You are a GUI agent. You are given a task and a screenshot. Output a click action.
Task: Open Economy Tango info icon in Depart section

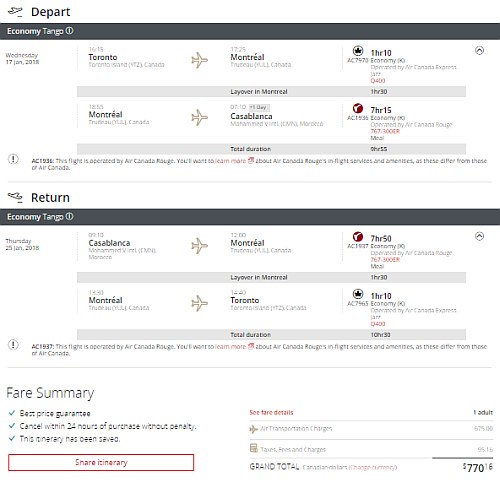[x=69, y=31]
